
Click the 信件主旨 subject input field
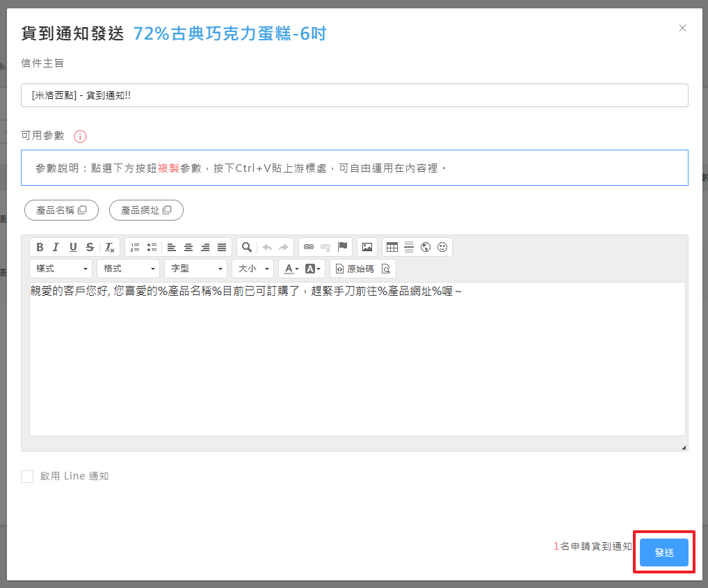point(354,95)
